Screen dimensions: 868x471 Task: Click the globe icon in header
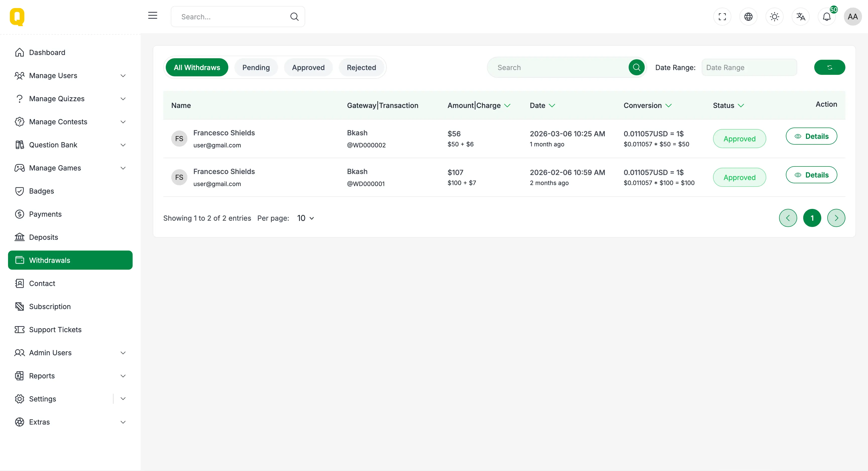(748, 17)
